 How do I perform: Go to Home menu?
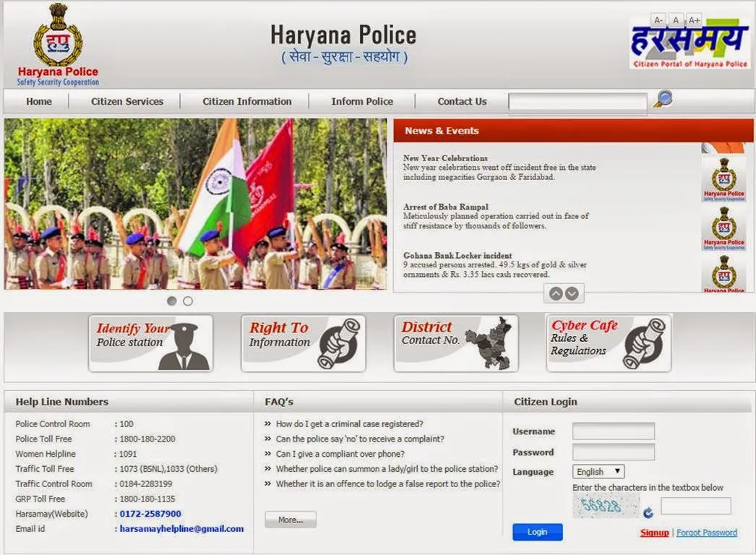point(39,102)
